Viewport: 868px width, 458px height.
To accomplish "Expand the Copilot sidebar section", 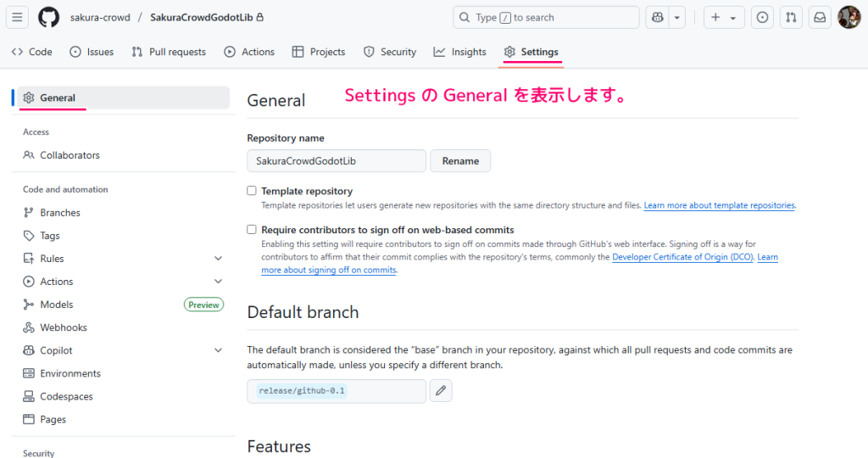I will [218, 350].
